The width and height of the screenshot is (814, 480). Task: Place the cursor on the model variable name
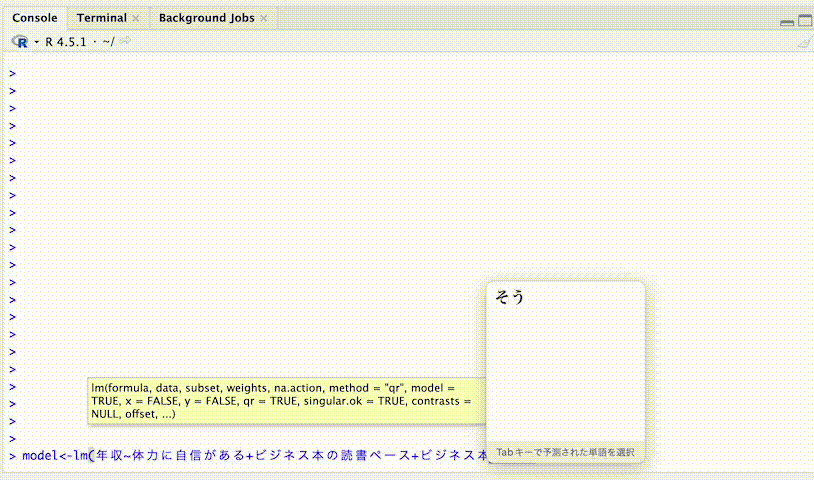tap(40, 456)
